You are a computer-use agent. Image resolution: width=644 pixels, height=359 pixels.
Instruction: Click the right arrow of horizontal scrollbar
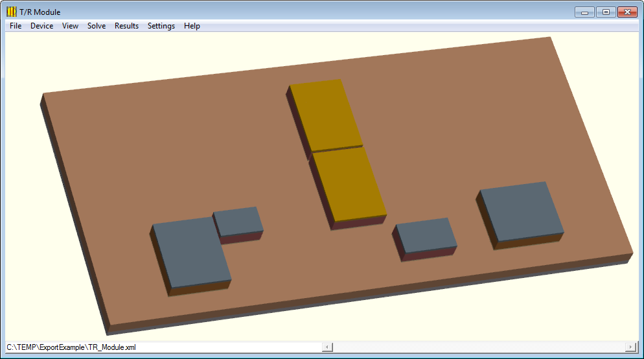tap(631, 347)
